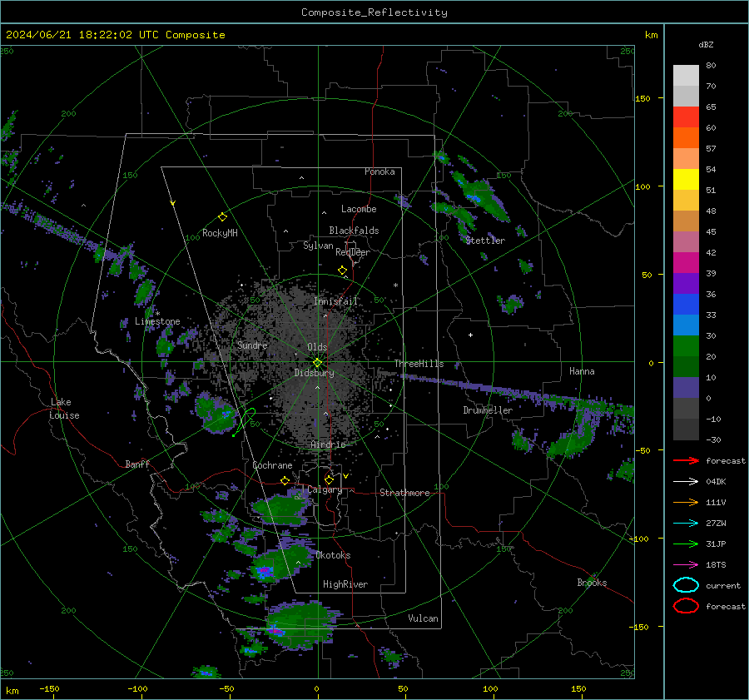The width and height of the screenshot is (749, 700).
Task: Click the pink 45 dBZ color swatch
Action: 686,241
